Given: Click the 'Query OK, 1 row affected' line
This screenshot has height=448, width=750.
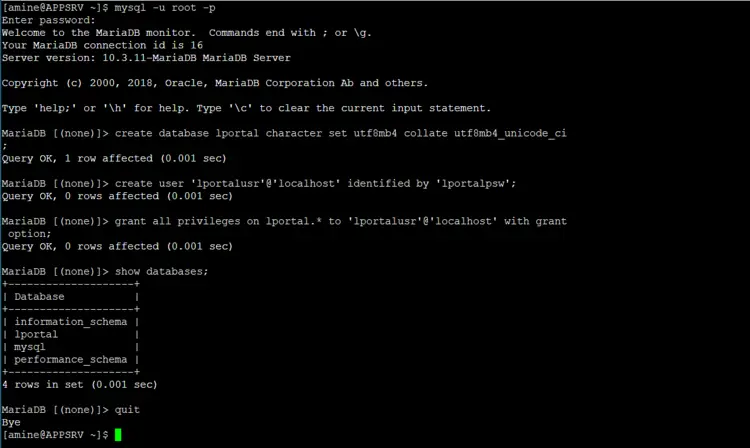Looking at the screenshot, I should click(x=114, y=158).
